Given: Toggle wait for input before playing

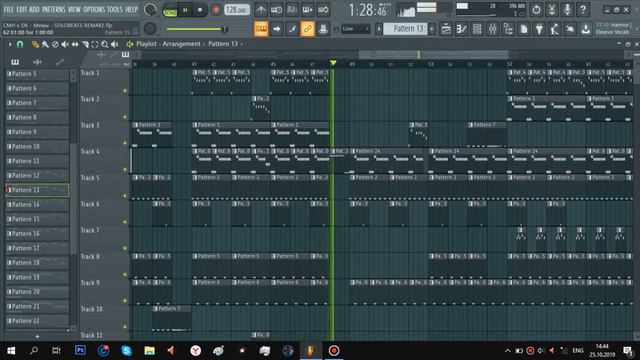Looking at the screenshot, I should [276, 10].
